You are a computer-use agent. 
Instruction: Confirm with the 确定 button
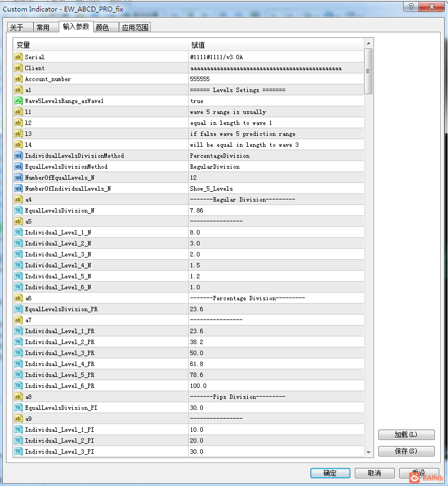[x=330, y=473]
